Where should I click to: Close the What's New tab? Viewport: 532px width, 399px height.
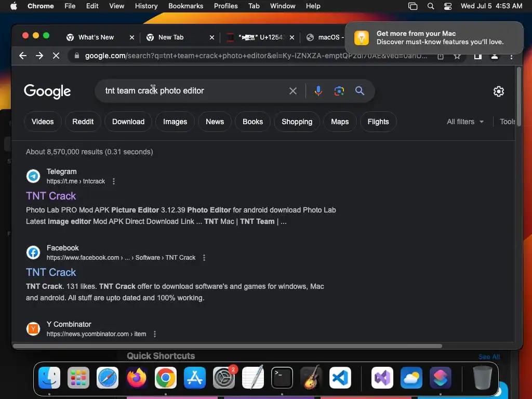coord(131,37)
